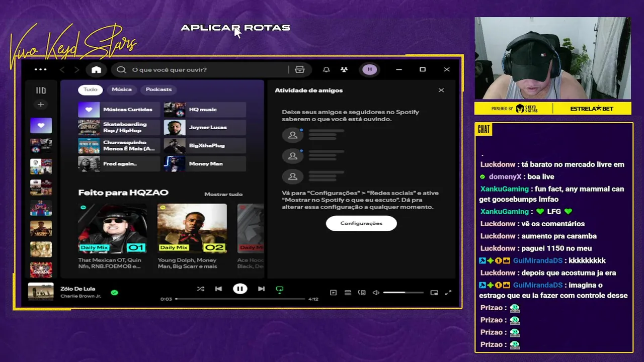
Task: Open Skateboarding Rap / HipHop shortcut
Action: coord(119,128)
